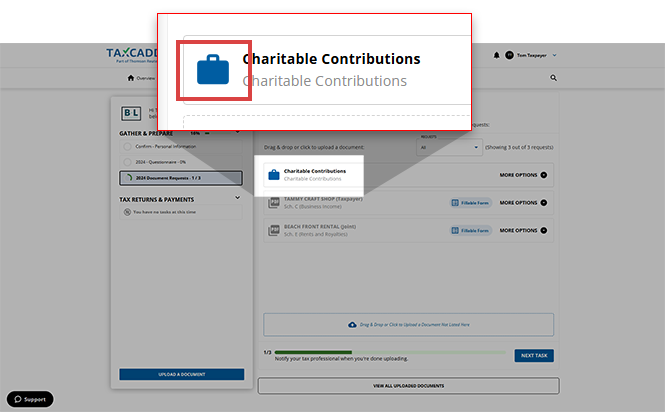This screenshot has width=665, height=412.
Task: Select 2024 Document Requests in sidebar
Action: click(181, 178)
